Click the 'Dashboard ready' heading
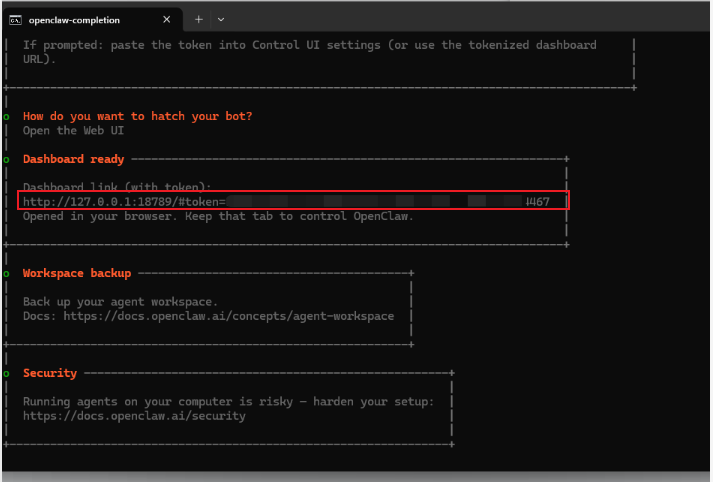The image size is (713, 482). coord(73,159)
